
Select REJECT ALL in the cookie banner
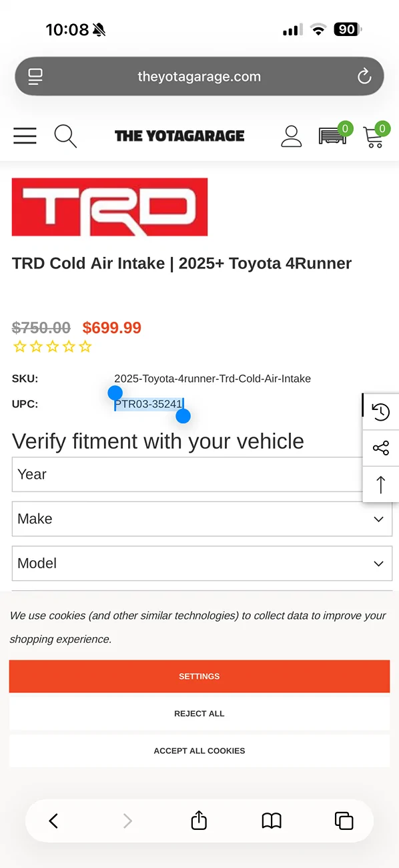point(199,713)
